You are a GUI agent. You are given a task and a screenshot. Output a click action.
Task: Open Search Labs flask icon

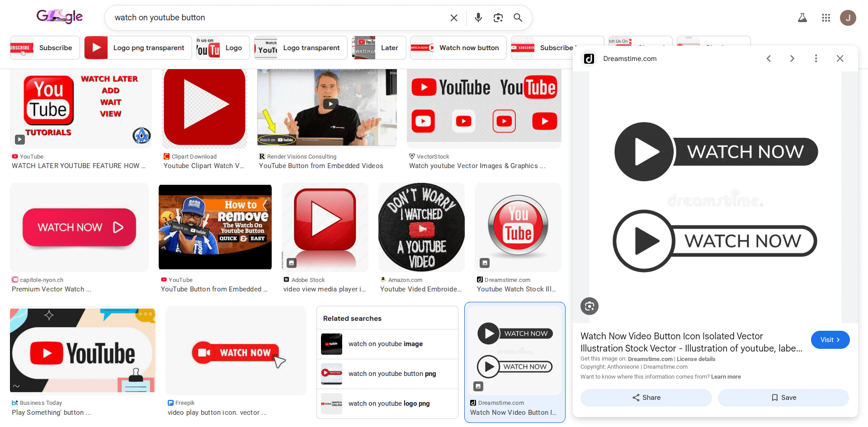802,18
